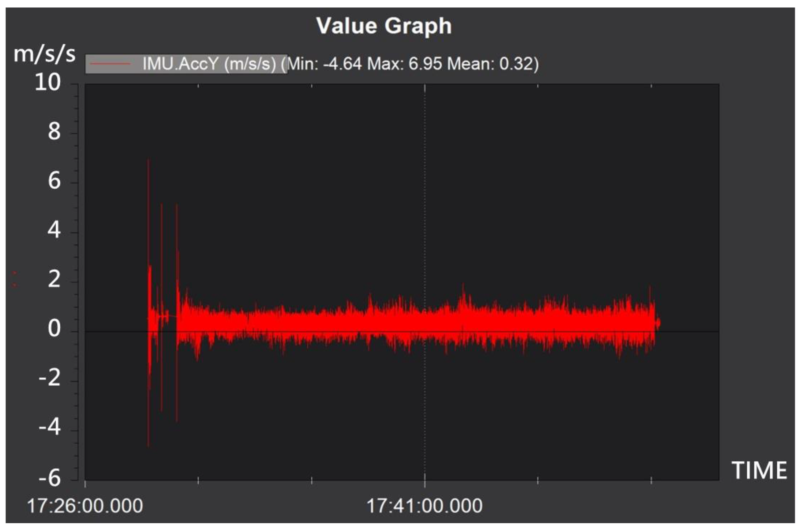
Task: Click the y-axis label -6
Action: [50, 478]
